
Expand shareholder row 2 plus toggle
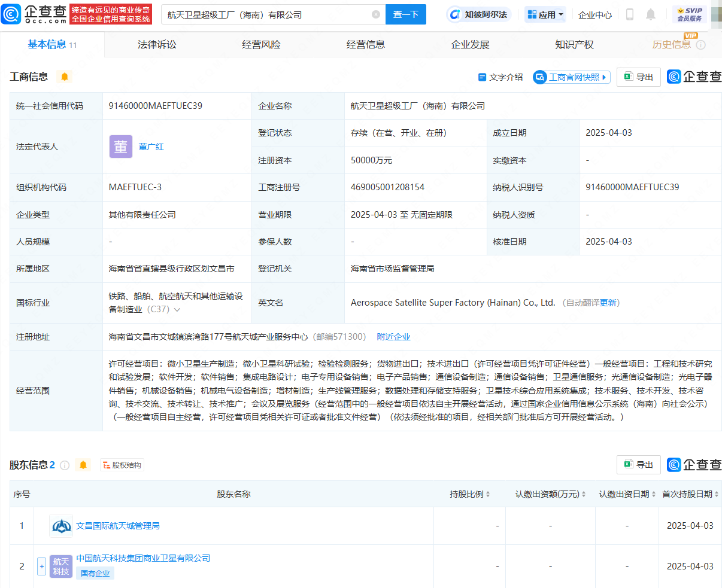pos(41,566)
